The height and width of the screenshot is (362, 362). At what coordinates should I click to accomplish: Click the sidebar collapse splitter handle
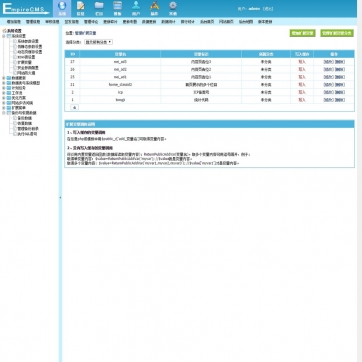[x=60, y=198]
